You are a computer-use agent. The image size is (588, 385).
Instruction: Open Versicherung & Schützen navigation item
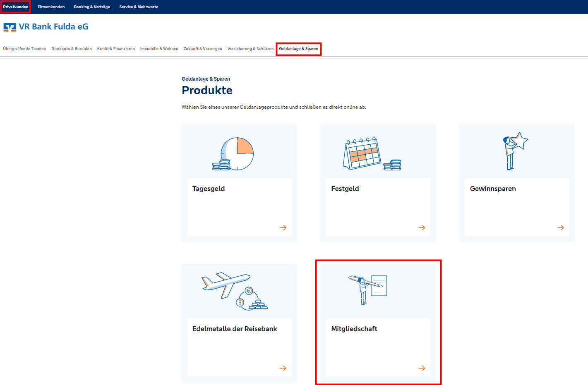pos(250,49)
